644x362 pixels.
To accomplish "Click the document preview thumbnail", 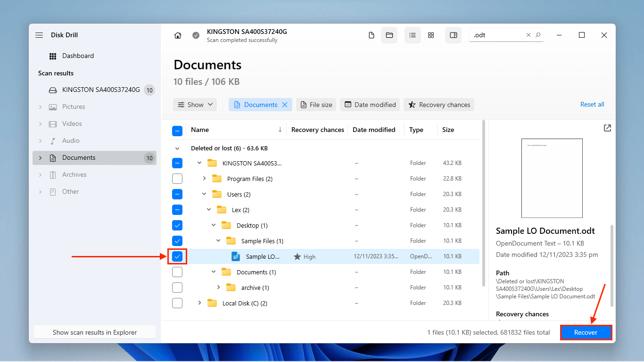I will tap(552, 178).
